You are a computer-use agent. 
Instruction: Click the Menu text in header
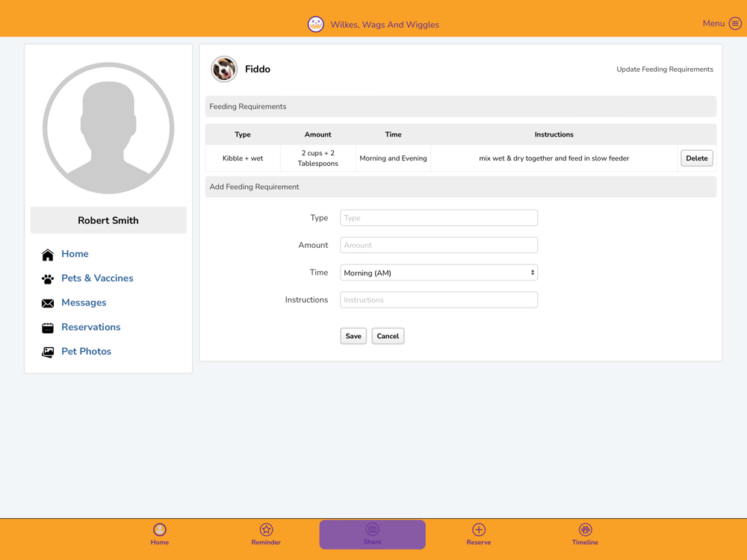pos(713,23)
